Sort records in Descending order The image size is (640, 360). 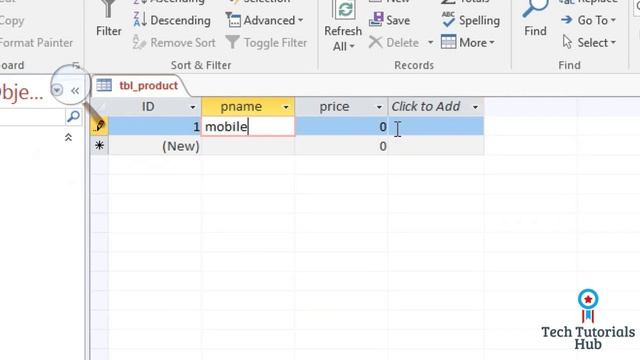point(172,20)
